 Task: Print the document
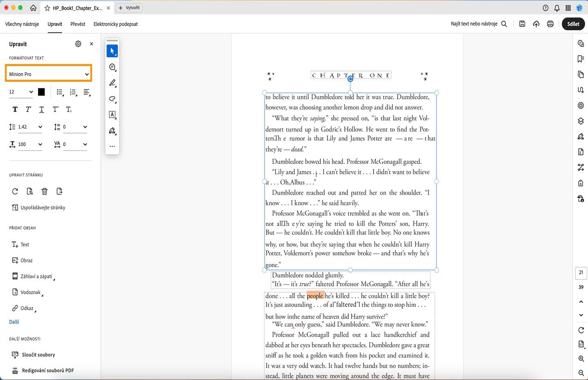[x=550, y=24]
